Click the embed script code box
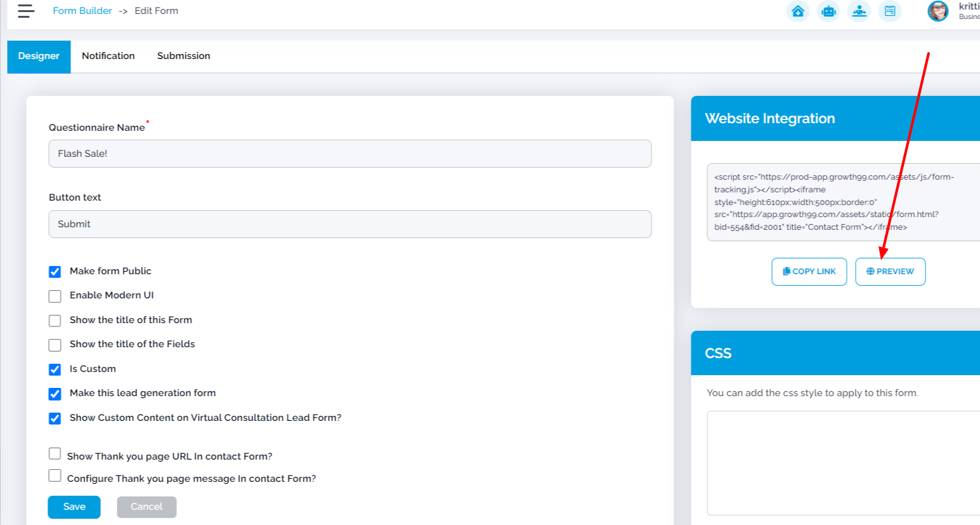Image resolution: width=980 pixels, height=525 pixels. 844,202
